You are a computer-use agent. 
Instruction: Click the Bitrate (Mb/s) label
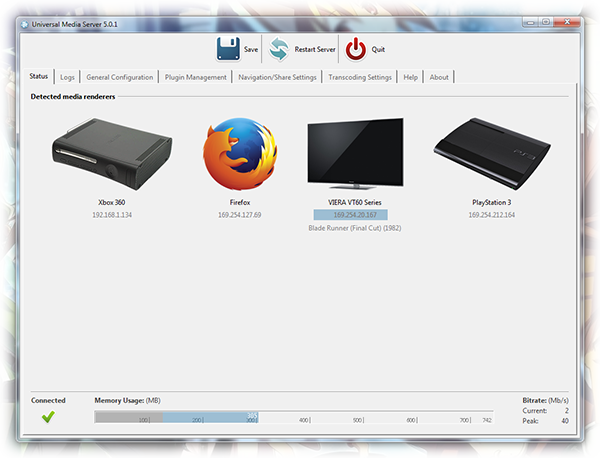[545, 400]
